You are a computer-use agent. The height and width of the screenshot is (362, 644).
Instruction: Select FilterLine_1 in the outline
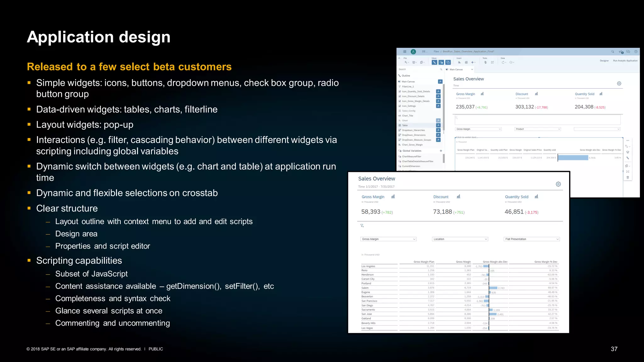point(408,86)
